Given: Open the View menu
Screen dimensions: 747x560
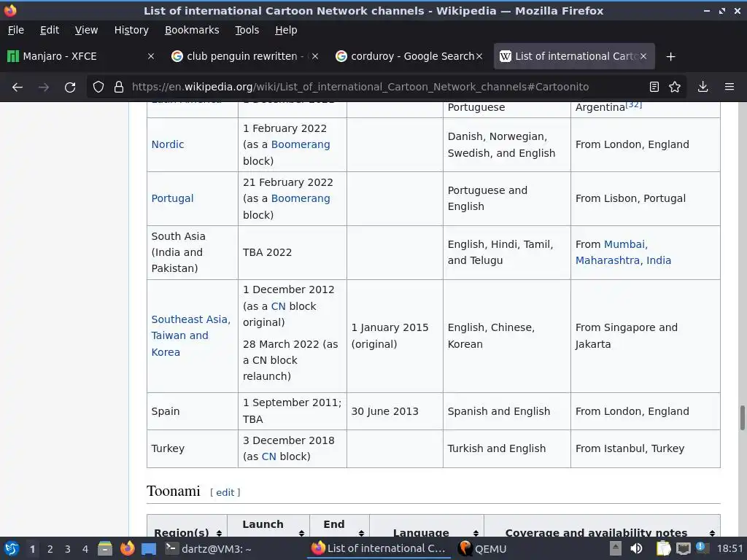Looking at the screenshot, I should pyautogui.click(x=86, y=30).
